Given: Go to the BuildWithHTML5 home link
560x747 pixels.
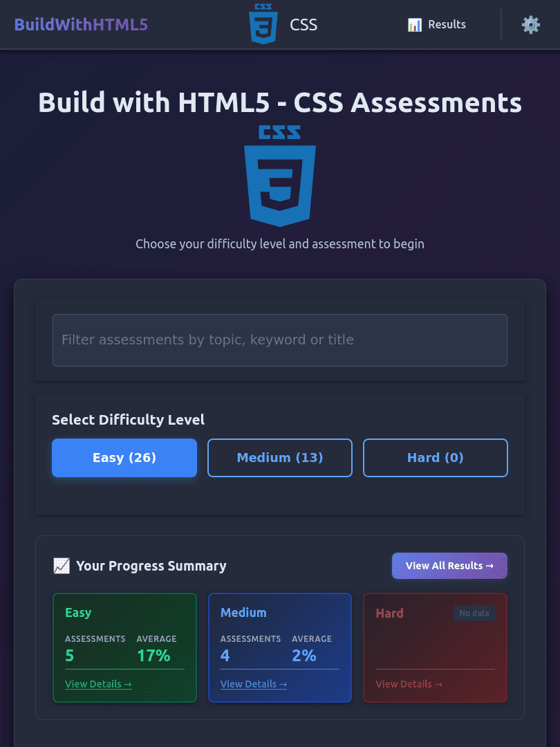Looking at the screenshot, I should pos(81,25).
